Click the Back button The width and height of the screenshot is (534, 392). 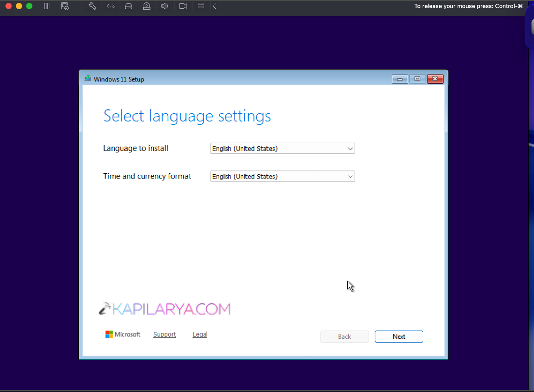tap(344, 336)
